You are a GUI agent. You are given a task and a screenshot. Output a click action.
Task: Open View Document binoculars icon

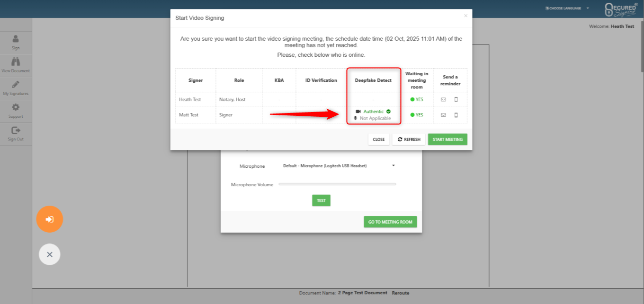pos(16,61)
